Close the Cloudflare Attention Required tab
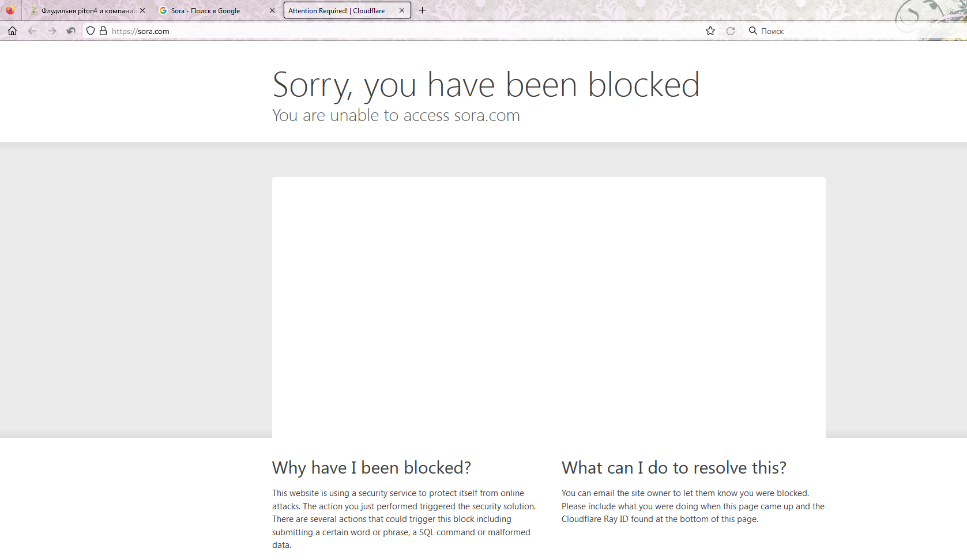Viewport: 967px width, 560px height. 402,10
